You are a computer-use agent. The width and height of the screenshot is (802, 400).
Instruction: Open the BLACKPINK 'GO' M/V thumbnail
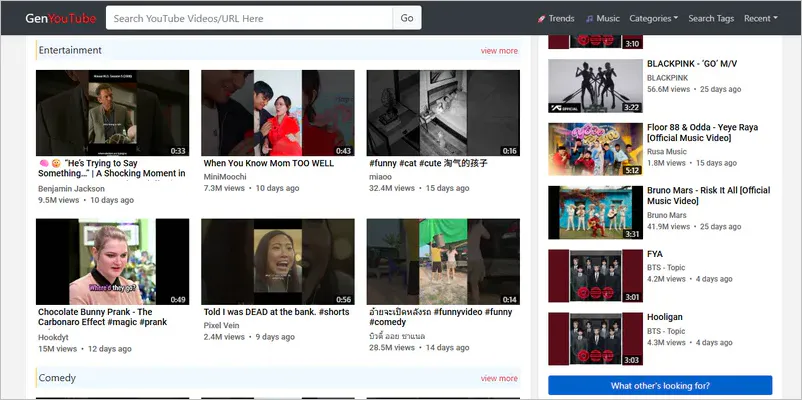tap(595, 86)
